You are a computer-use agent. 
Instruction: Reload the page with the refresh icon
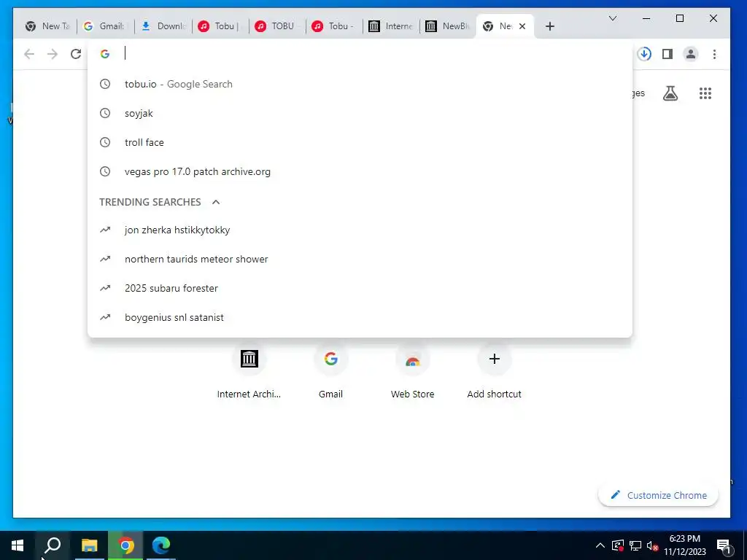pos(76,54)
